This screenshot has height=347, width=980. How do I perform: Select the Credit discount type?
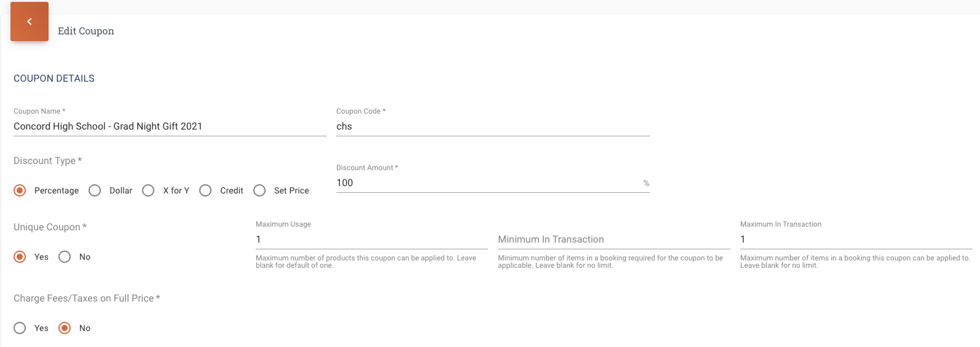point(205,190)
